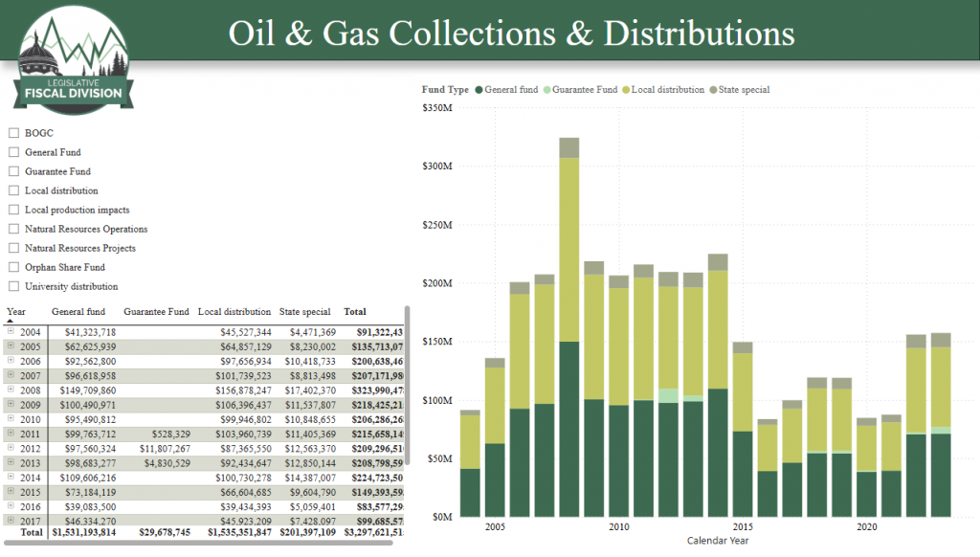Toggle the Local production impacts checkbox
The height and width of the screenshot is (557, 980).
[13, 210]
